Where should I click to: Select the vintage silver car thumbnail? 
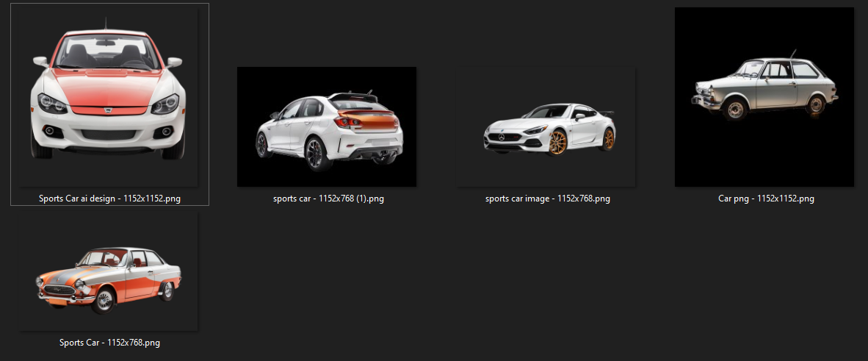pos(764,96)
